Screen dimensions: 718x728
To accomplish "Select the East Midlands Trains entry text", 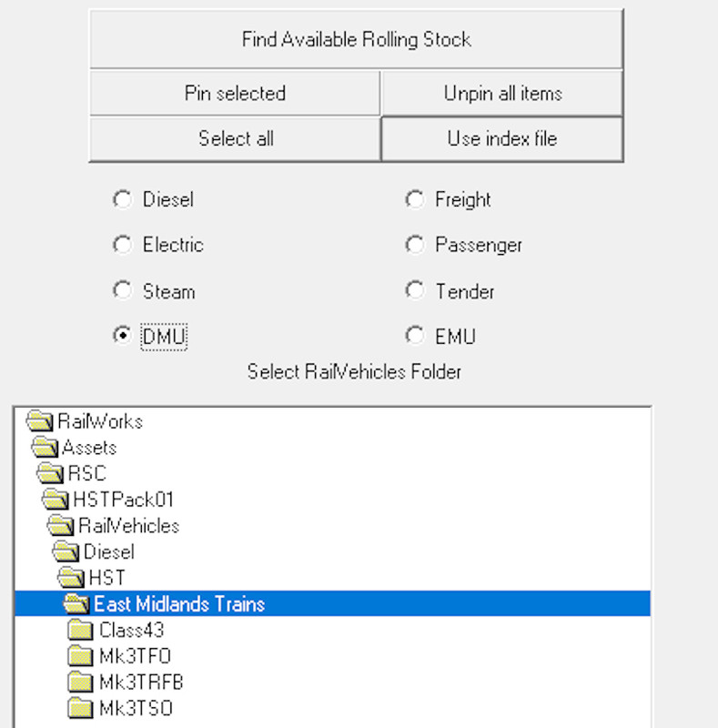I will (179, 604).
